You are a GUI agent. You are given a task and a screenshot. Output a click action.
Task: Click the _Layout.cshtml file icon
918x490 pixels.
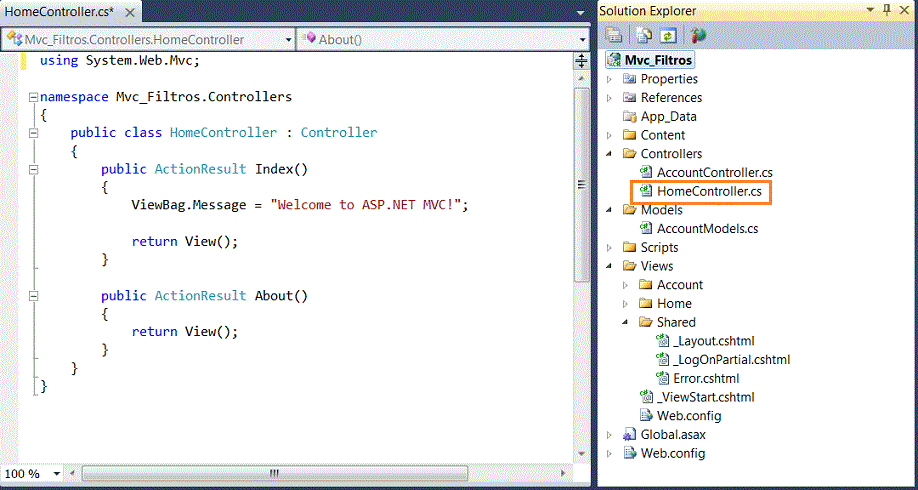[x=663, y=341]
